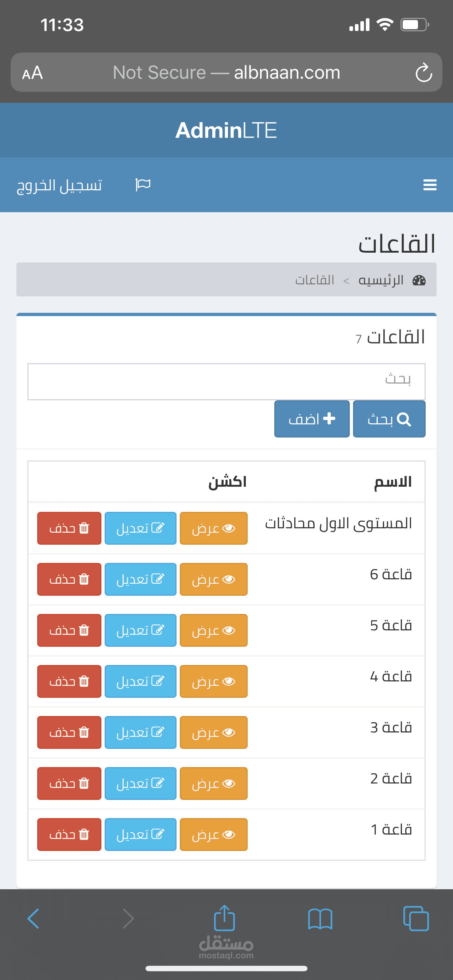Click the اضف add button
The width and height of the screenshot is (453, 980).
[312, 419]
